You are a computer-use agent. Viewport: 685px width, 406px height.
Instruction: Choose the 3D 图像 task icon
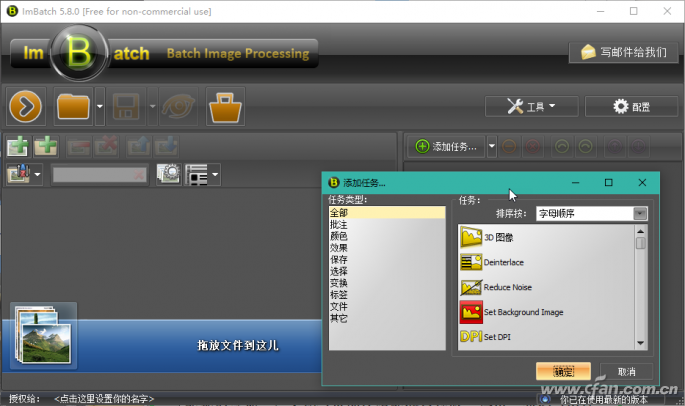(471, 237)
